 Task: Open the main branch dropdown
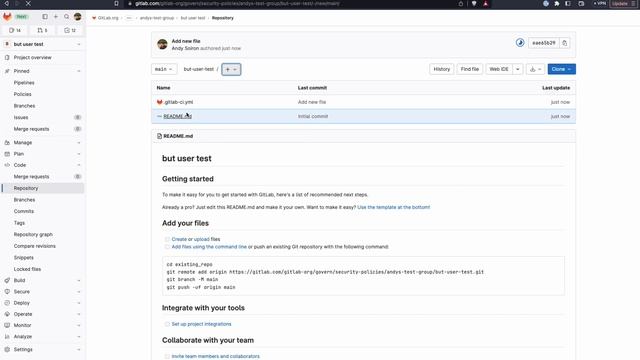[164, 69]
